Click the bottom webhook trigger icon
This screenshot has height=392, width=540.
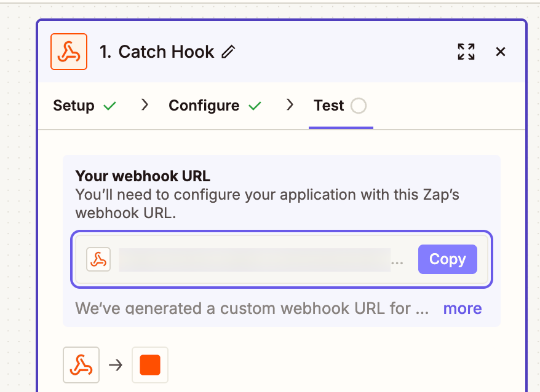[81, 365]
